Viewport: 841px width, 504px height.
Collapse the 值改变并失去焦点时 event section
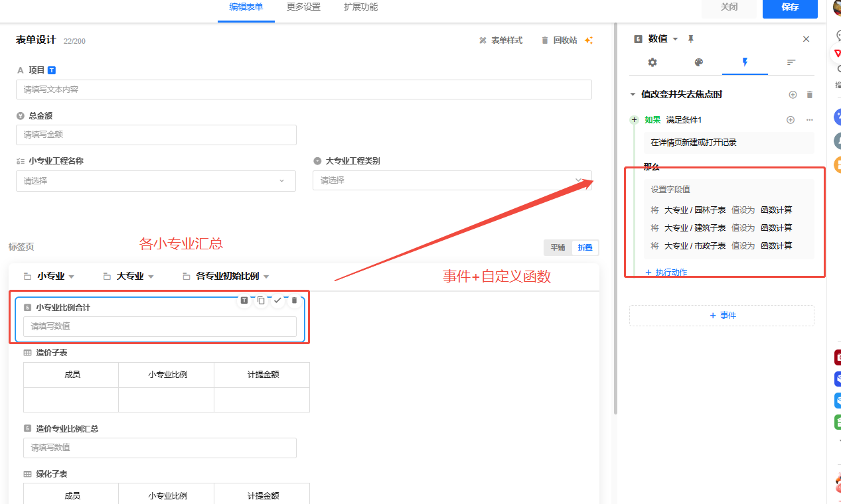coord(633,95)
